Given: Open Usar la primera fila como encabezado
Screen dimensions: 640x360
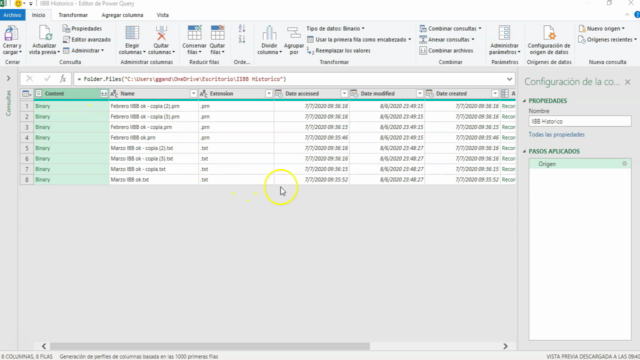Looking at the screenshot, I should [x=359, y=40].
